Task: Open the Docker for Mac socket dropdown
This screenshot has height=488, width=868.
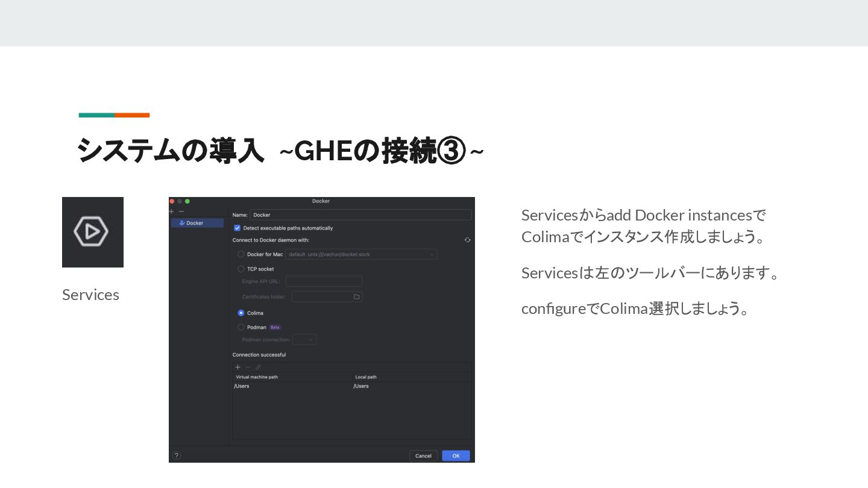Action: pyautogui.click(x=361, y=254)
